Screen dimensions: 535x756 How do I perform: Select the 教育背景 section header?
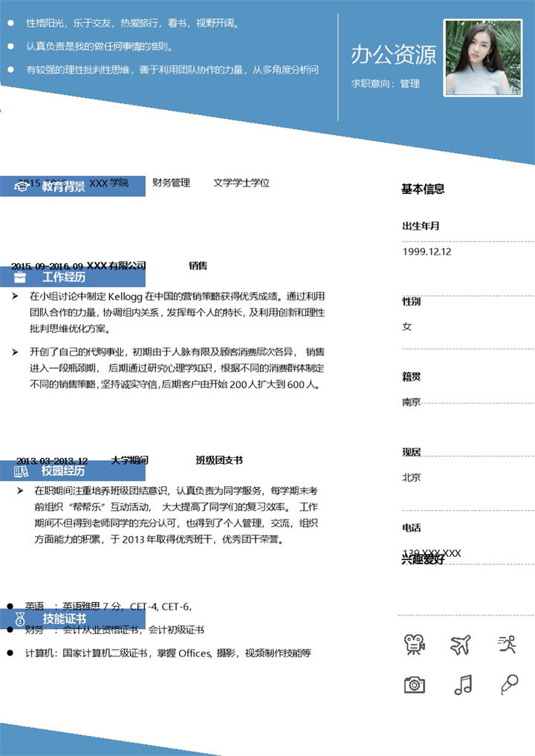72,186
